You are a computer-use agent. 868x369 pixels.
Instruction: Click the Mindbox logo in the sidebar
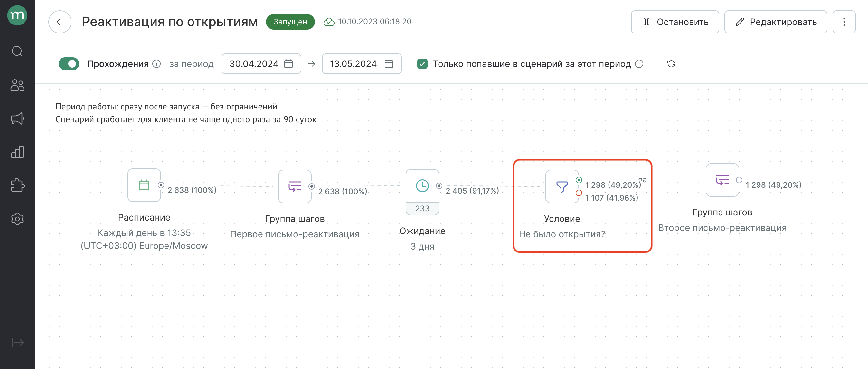(x=17, y=15)
